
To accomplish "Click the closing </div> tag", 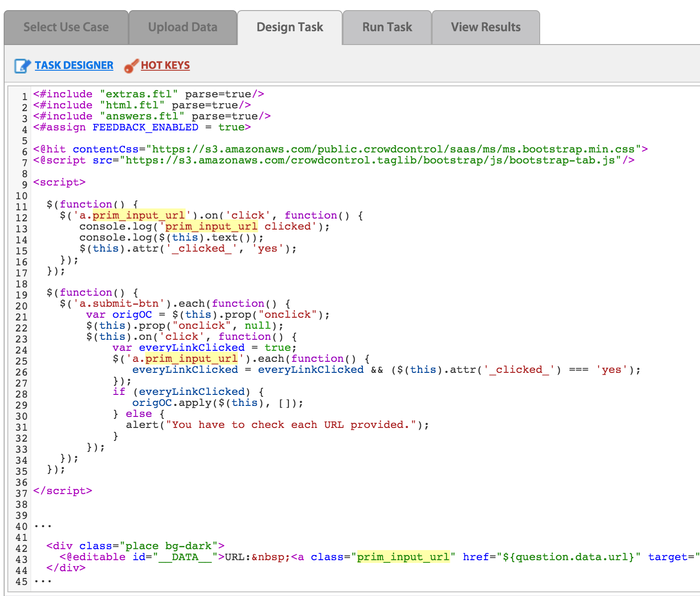I will click(x=66, y=568).
